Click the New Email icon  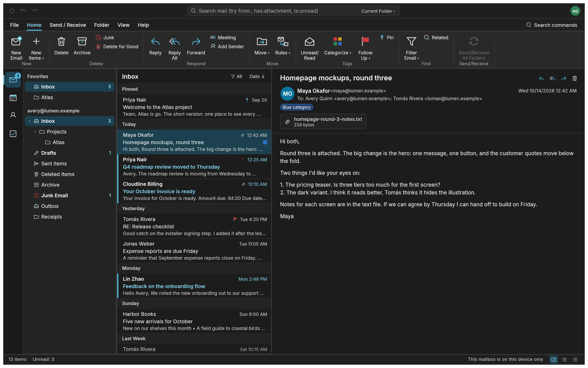coord(16,42)
